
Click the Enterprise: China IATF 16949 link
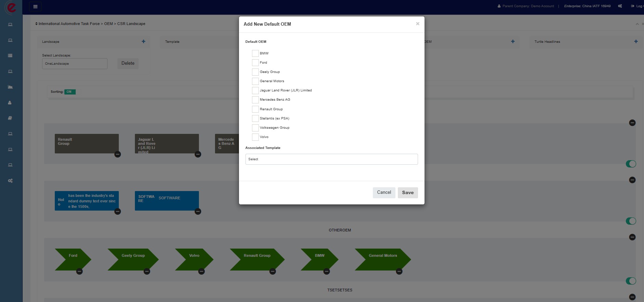tap(587, 6)
